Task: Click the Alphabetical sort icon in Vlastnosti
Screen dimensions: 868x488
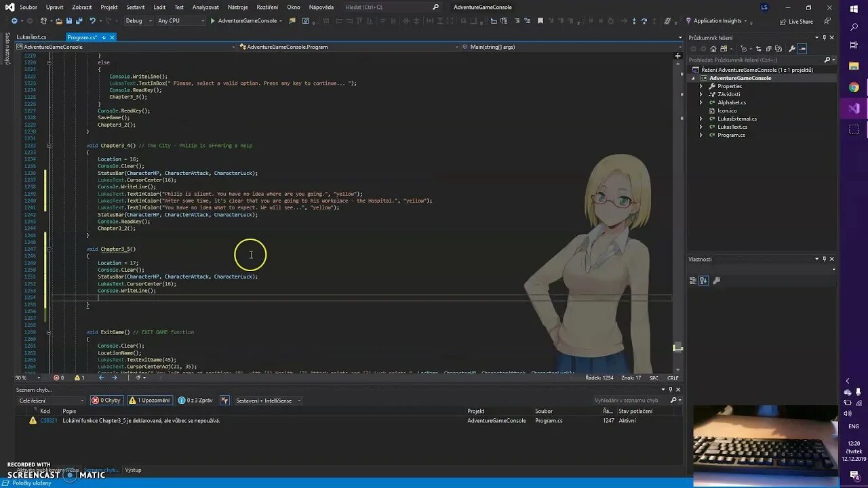Action: click(703, 281)
